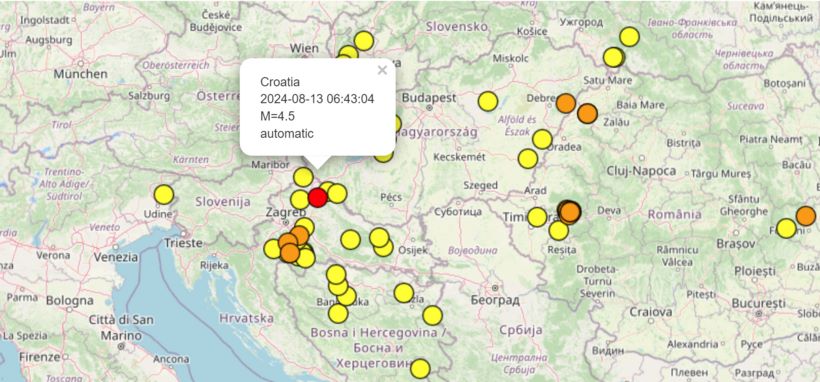Viewport: 820px width, 382px height.
Task: Select the yellow marker below Banja Luka
Action: point(338,313)
